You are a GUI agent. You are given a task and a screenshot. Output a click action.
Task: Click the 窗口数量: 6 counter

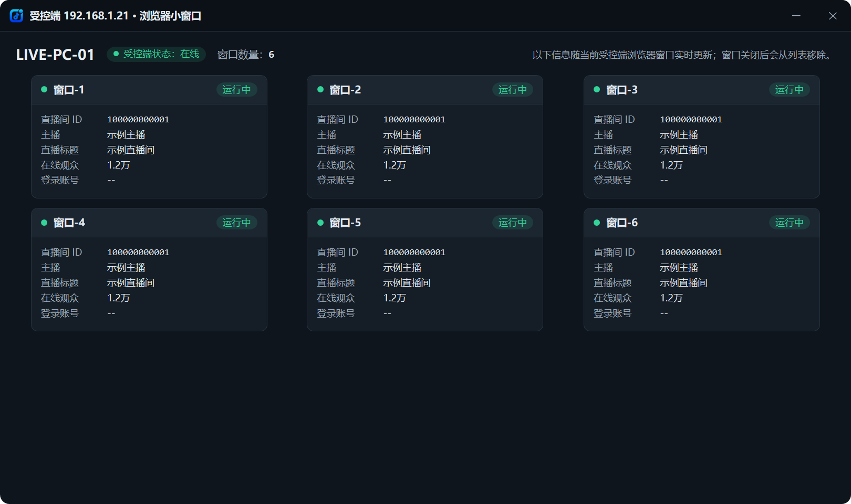pyautogui.click(x=246, y=55)
